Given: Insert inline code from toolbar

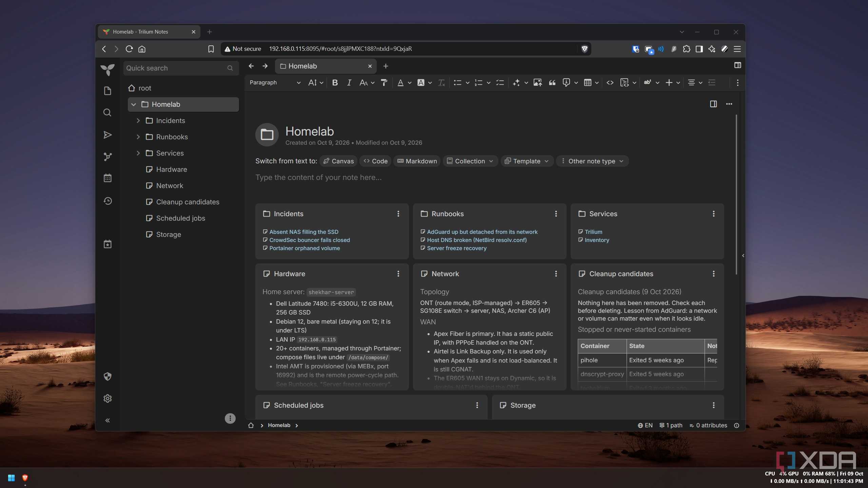Looking at the screenshot, I should pyautogui.click(x=610, y=82).
